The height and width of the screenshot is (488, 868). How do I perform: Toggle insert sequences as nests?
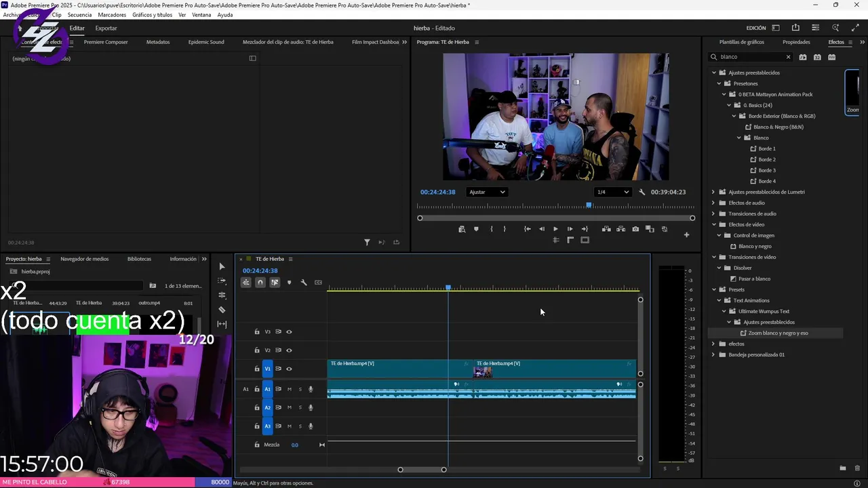coord(245,283)
